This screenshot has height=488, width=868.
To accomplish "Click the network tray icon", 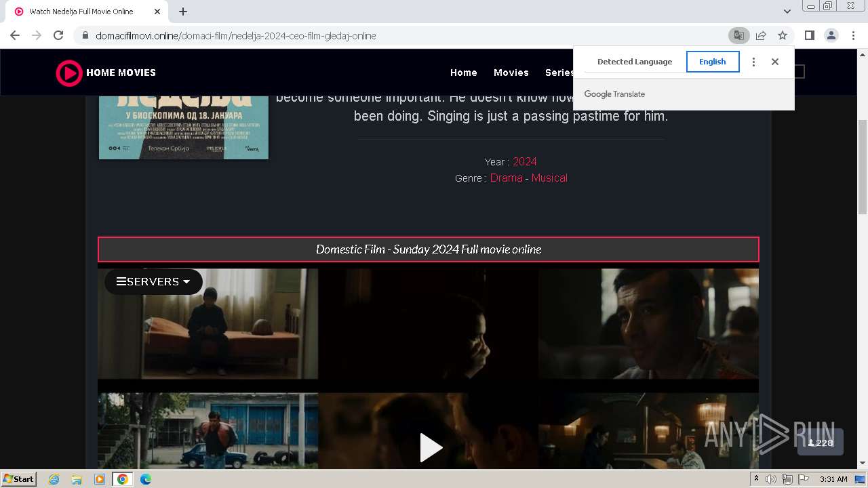I will [787, 479].
